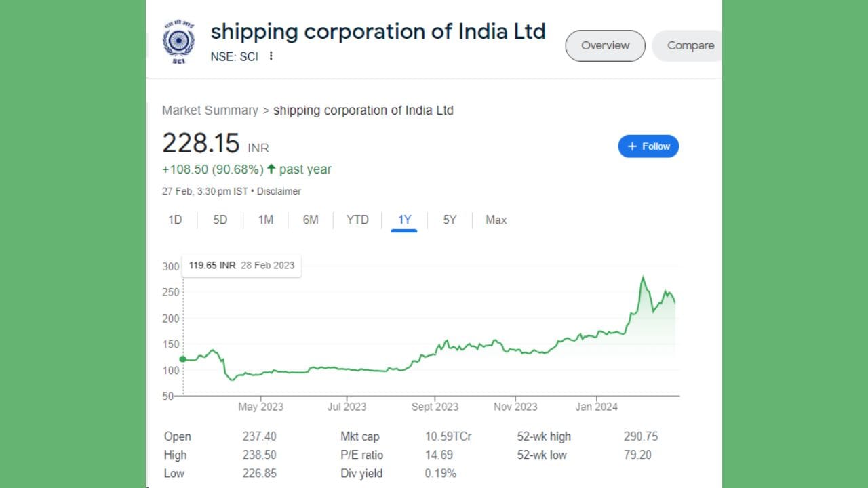Viewport: 868px width, 488px height.
Task: Open the Overview tab
Action: (x=605, y=45)
